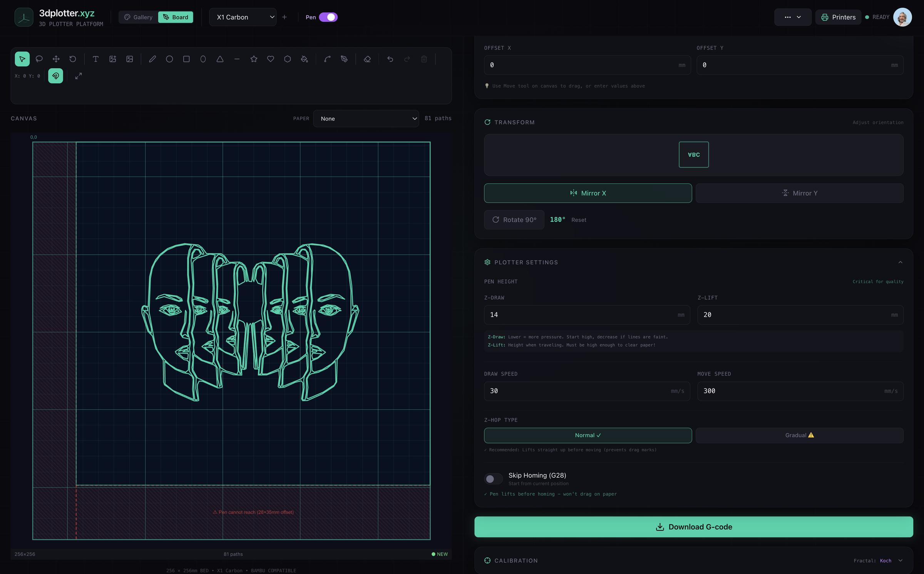Click the rotate tool icon in toolbar

pyautogui.click(x=73, y=59)
